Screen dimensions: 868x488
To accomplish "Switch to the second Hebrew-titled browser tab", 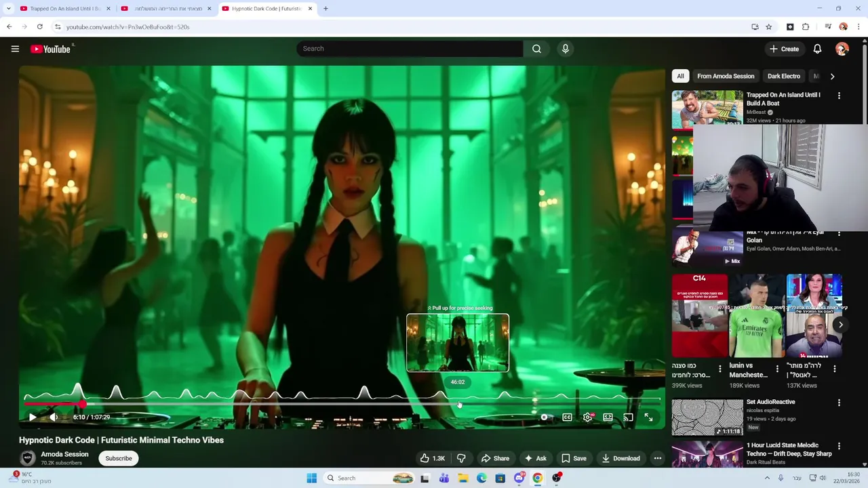I will 166,9.
